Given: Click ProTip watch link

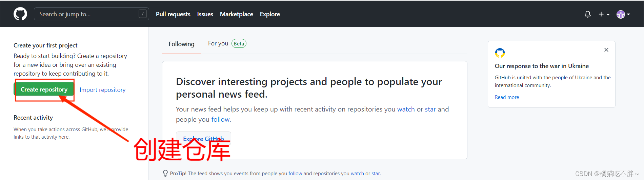Looking at the screenshot, I should [357, 174].
